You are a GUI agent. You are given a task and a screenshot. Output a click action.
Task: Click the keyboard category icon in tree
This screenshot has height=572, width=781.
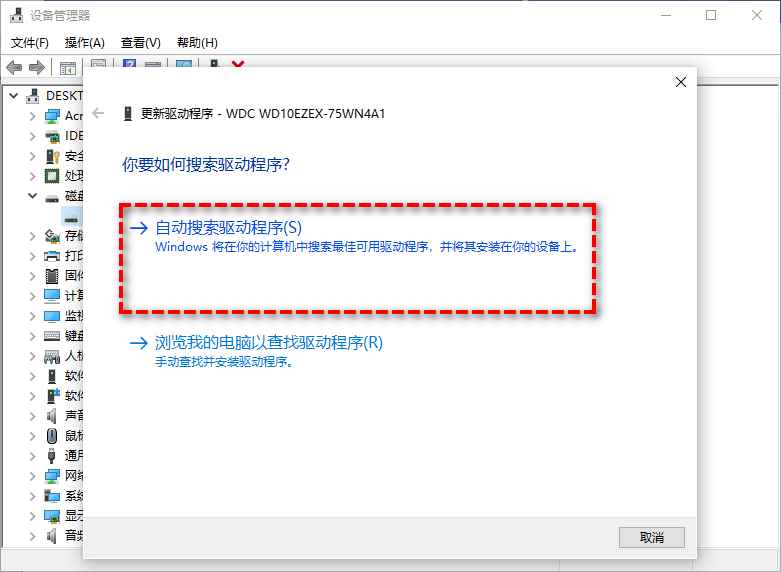pos(52,336)
